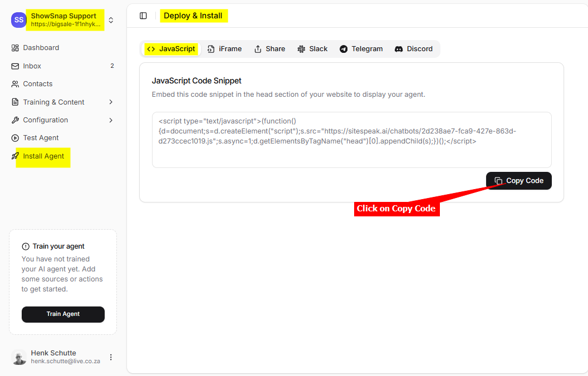The height and width of the screenshot is (376, 588).
Task: Click the Install Agent rocket icon
Action: (x=15, y=156)
